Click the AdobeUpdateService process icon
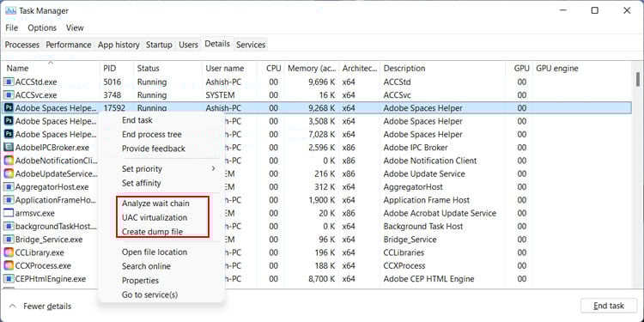The image size is (644, 322). click(9, 173)
